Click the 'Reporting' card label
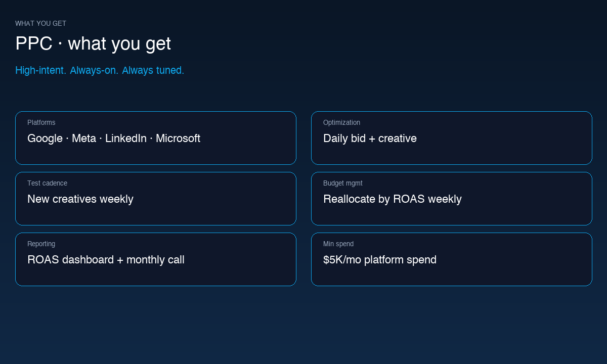 pyautogui.click(x=41, y=244)
